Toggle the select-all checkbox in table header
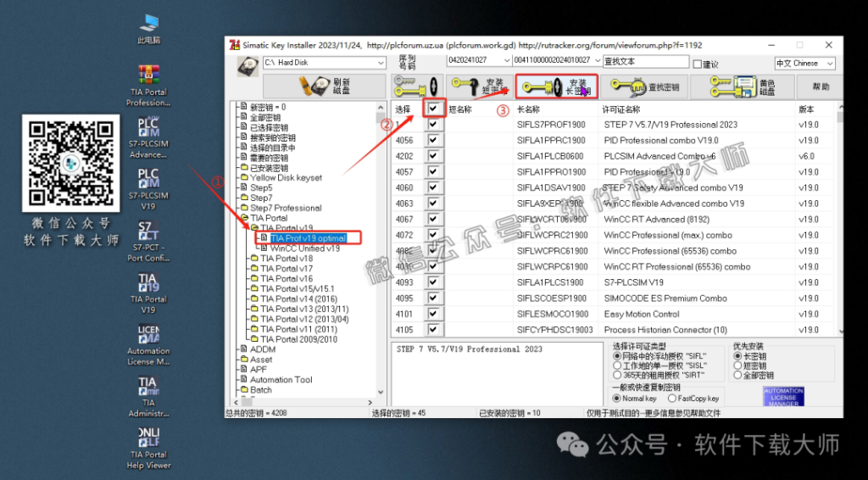The height and width of the screenshot is (480, 868). (433, 109)
